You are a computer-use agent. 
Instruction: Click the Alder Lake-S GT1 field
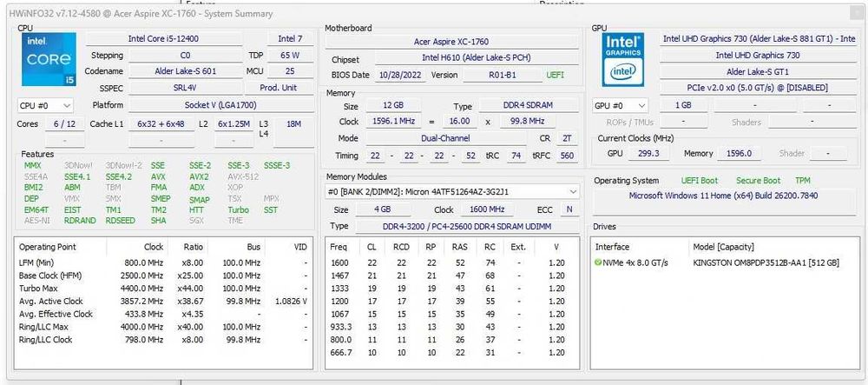pos(757,71)
